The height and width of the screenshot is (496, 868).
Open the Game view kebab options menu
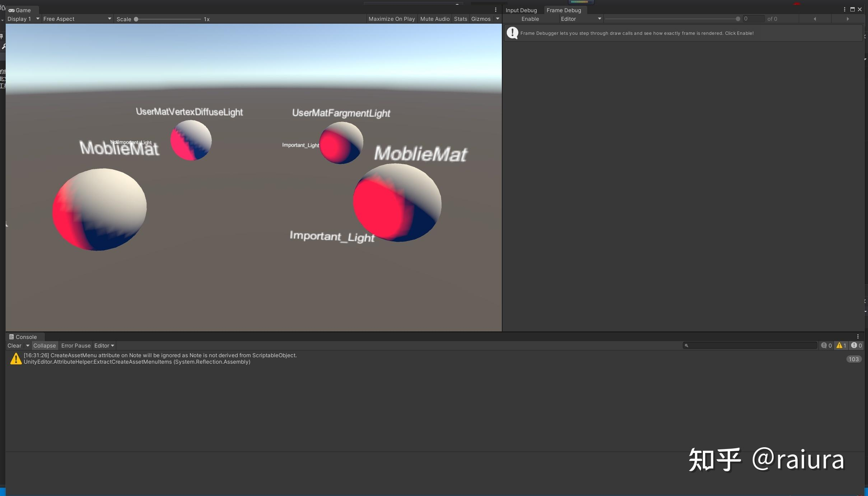pos(496,10)
